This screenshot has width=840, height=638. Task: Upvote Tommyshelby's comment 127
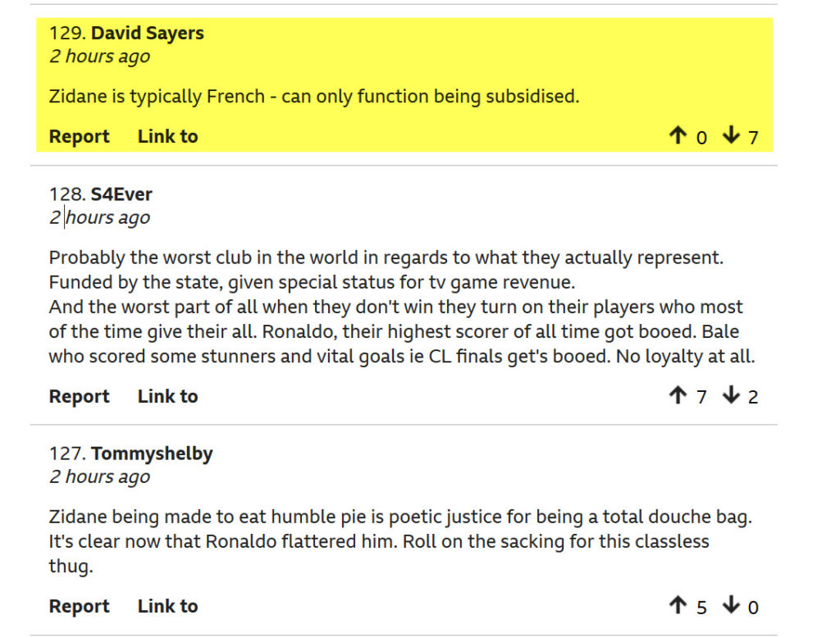click(x=678, y=605)
